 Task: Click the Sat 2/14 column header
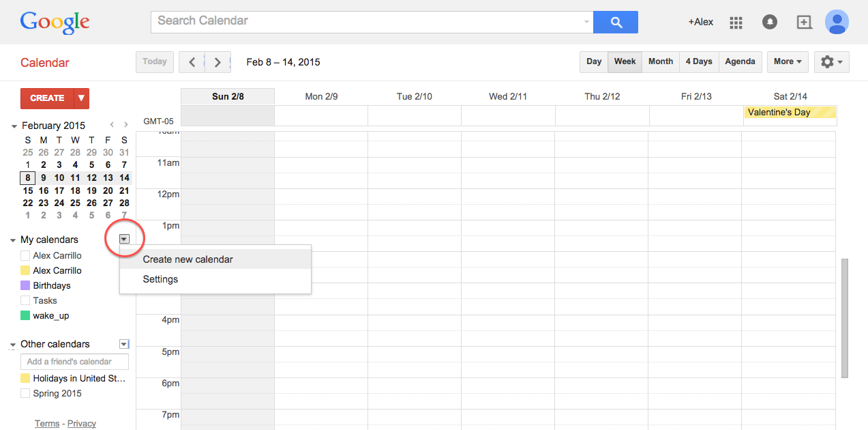[790, 96]
